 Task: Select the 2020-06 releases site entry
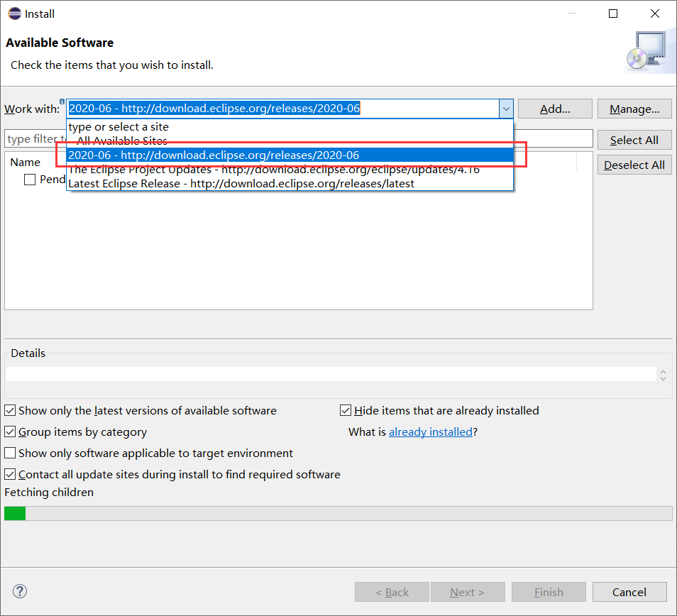tap(290, 155)
